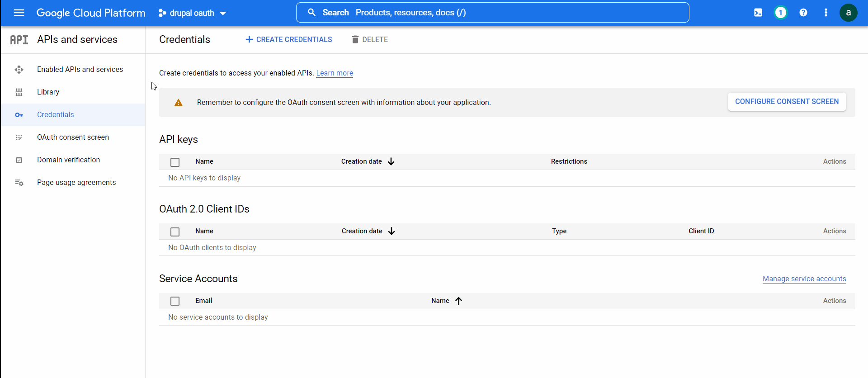Click the Email column header
The width and height of the screenshot is (868, 378).
coord(203,301)
